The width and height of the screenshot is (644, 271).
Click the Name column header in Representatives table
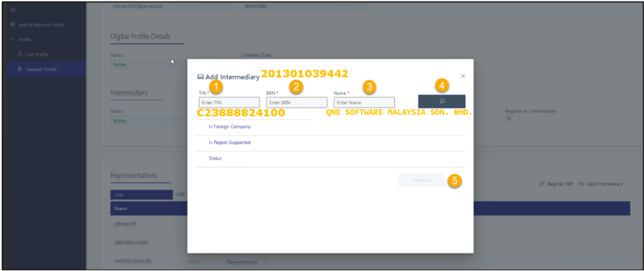click(x=121, y=208)
